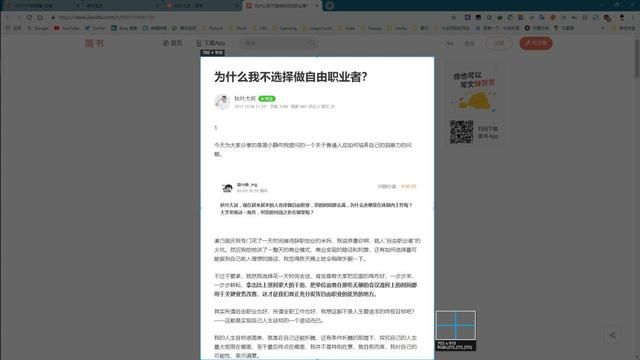The width and height of the screenshot is (640, 360).
Task: Show hidden bookmarks with the » chevron
Action: 603,28
